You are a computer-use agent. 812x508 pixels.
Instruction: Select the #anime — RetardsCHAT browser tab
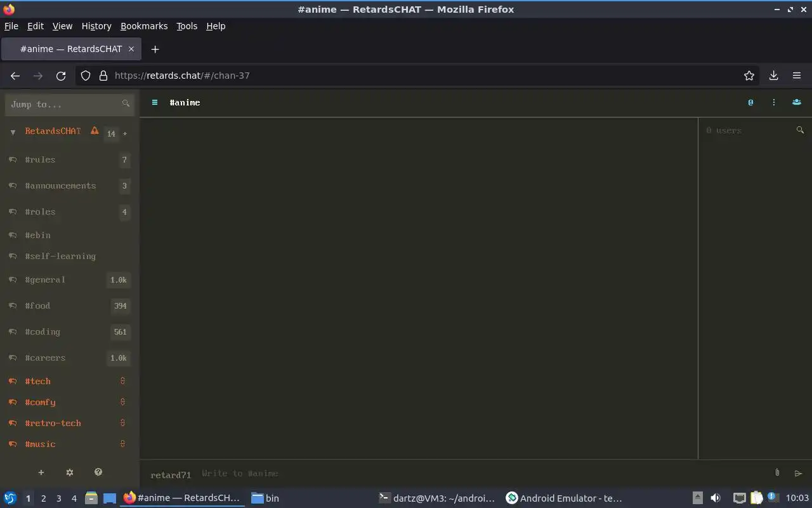(x=71, y=49)
